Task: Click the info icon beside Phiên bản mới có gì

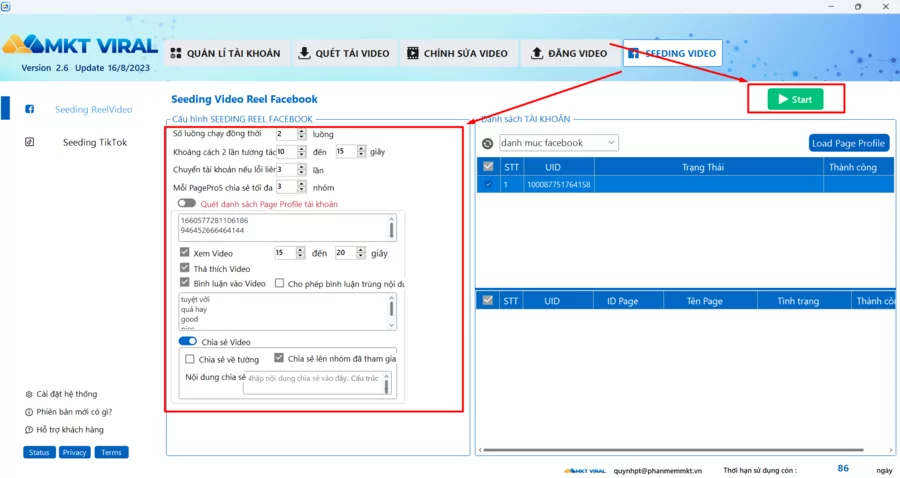Action: click(29, 412)
